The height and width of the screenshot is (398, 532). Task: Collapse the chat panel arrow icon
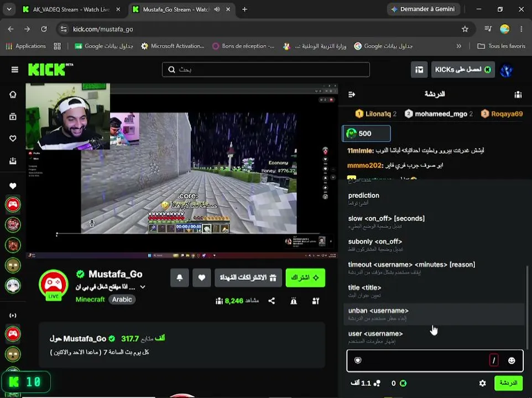(x=352, y=94)
